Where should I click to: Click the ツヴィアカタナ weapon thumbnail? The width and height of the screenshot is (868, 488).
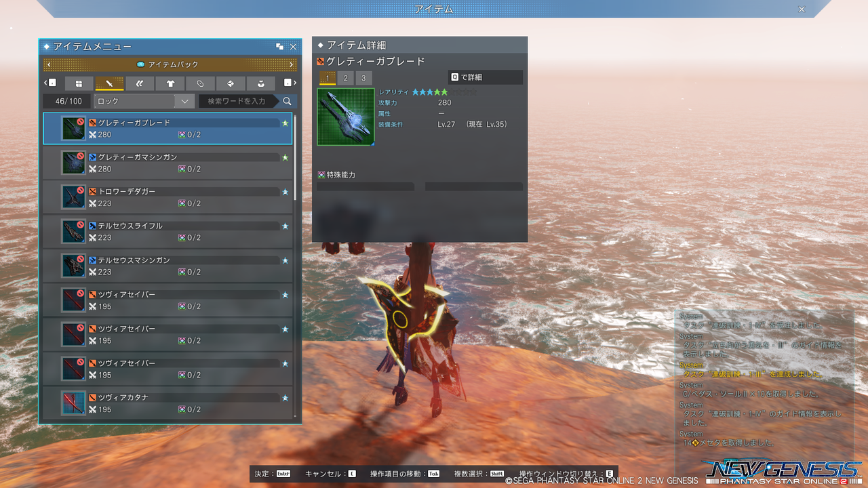pos(73,403)
